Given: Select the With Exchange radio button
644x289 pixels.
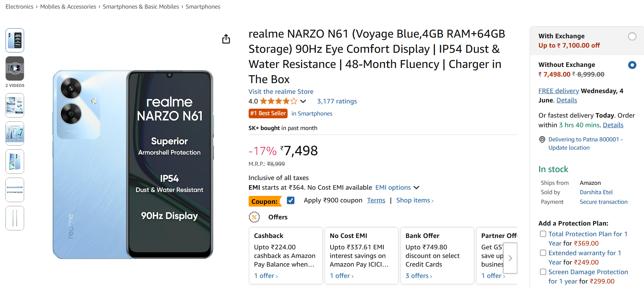Looking at the screenshot, I should click(x=632, y=37).
